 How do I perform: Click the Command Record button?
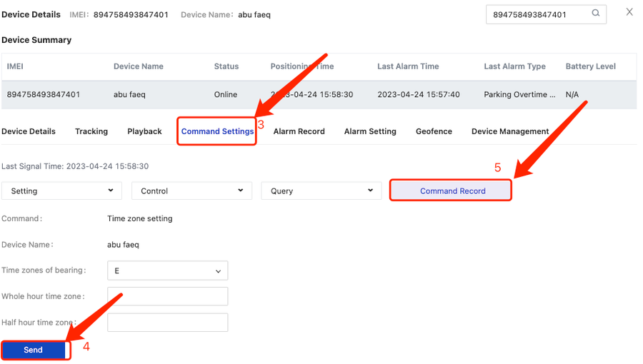click(x=452, y=191)
